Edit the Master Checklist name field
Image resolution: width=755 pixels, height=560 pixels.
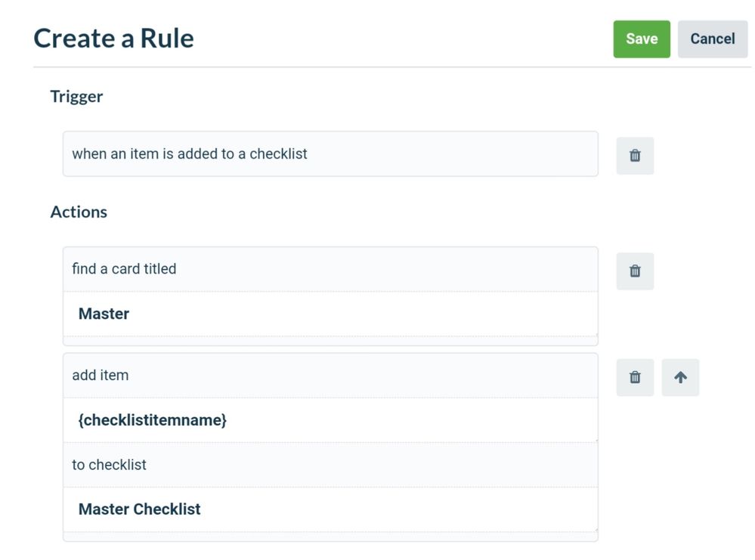[330, 509]
